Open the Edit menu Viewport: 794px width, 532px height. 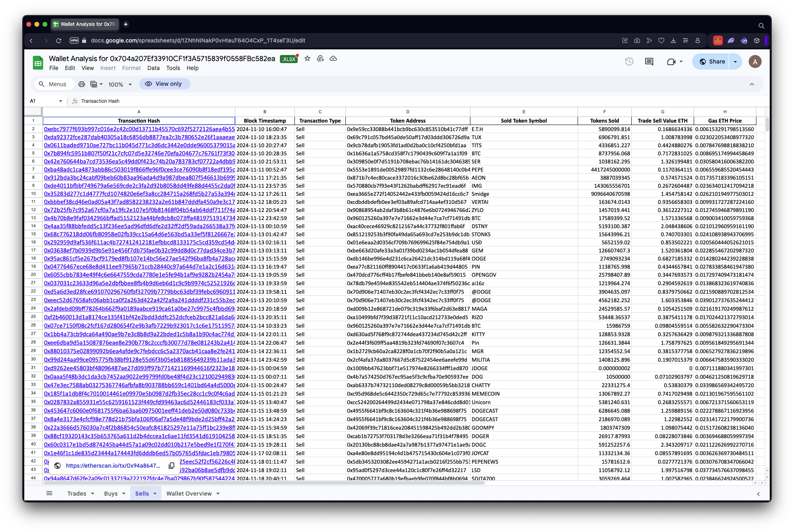tap(70, 68)
